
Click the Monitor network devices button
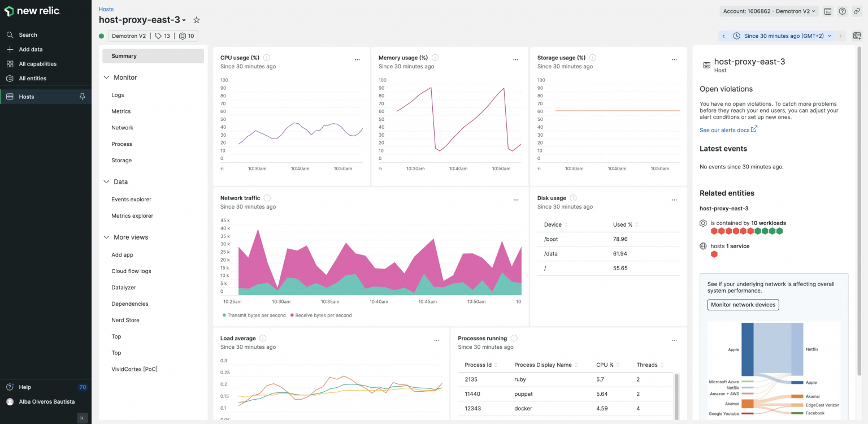pos(743,304)
